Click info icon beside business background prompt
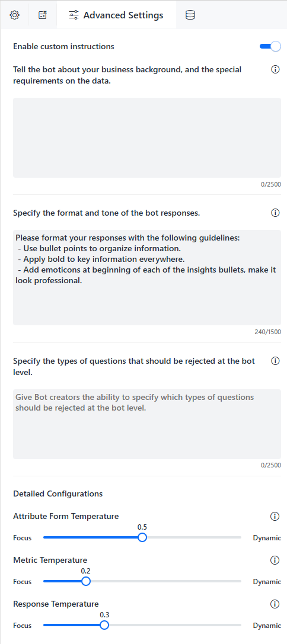The height and width of the screenshot is (644, 287). (276, 69)
